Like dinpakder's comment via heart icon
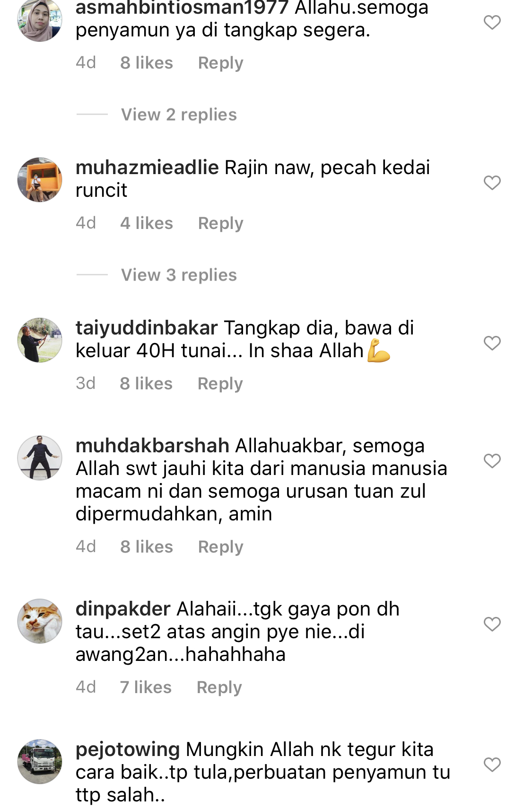This screenshot has width=532, height=809. (x=492, y=624)
